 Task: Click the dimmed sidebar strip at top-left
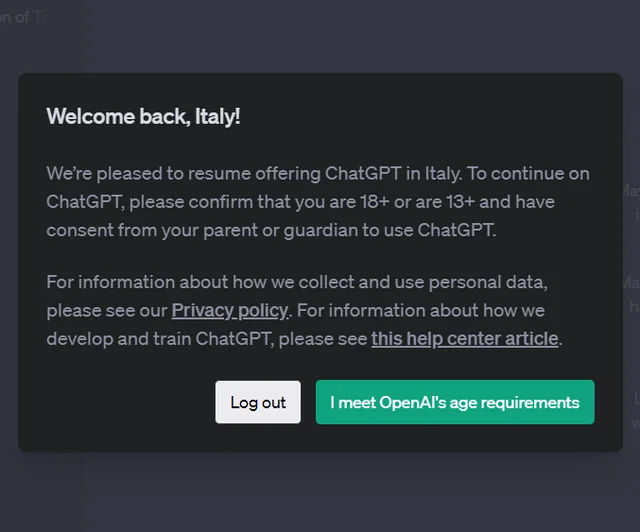(x=40, y=40)
